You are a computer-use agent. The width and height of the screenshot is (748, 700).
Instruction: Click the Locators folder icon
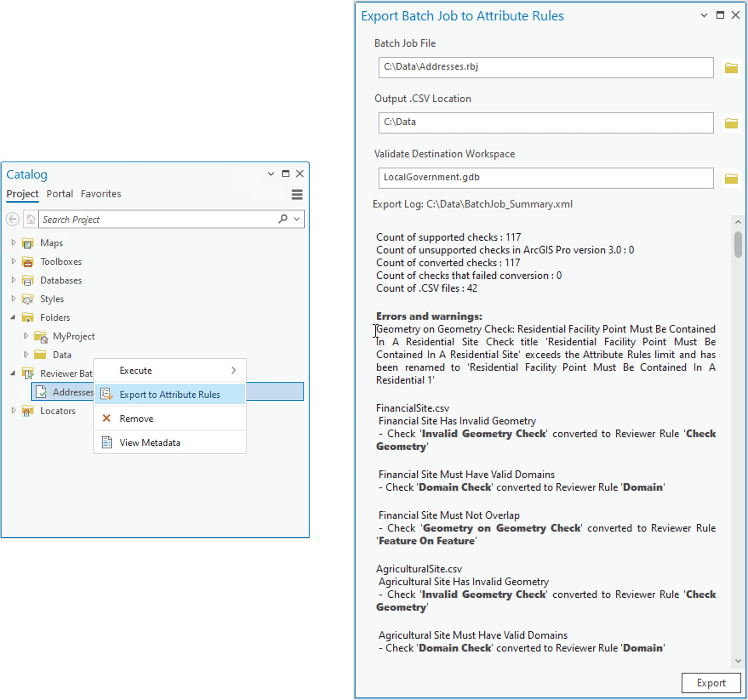click(27, 411)
